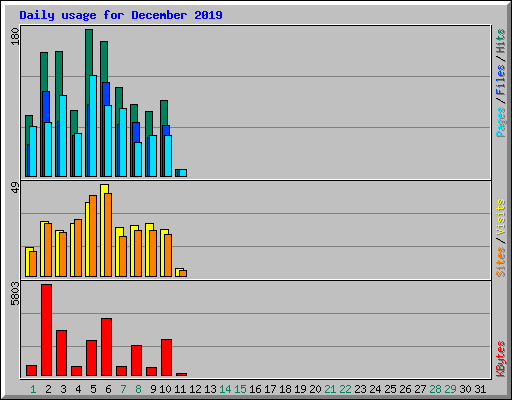Click the "180" axis value label

(15, 36)
